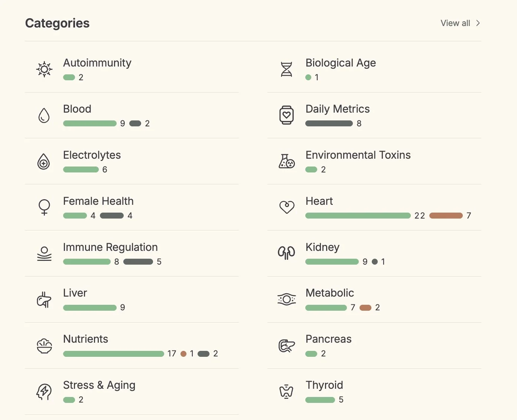Click the Heart green progress bar

[x=358, y=216]
